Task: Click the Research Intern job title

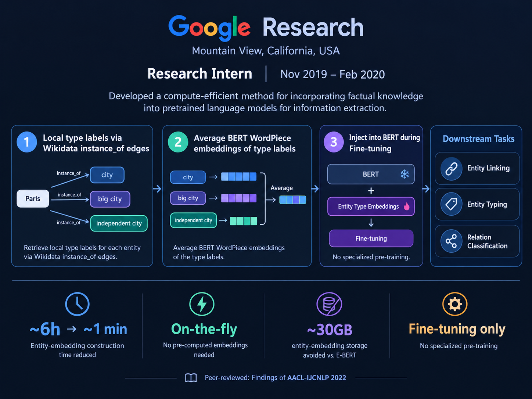Action: (x=200, y=74)
